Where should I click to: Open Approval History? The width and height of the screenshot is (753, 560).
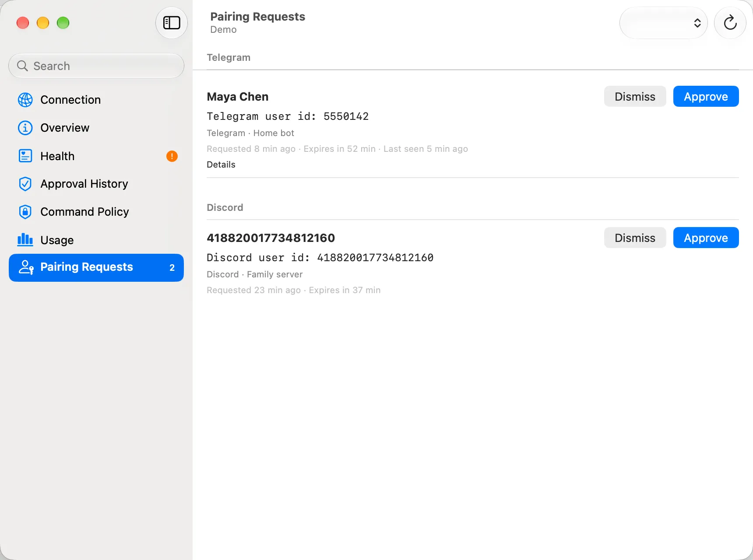point(96,184)
